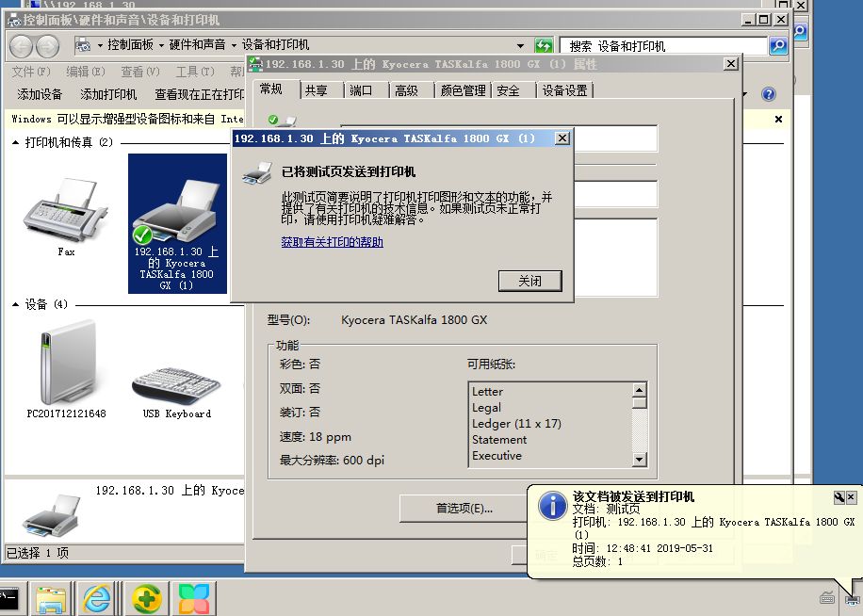The height and width of the screenshot is (616, 863).
Task: Select Statement in the available paper list
Action: [x=499, y=440]
